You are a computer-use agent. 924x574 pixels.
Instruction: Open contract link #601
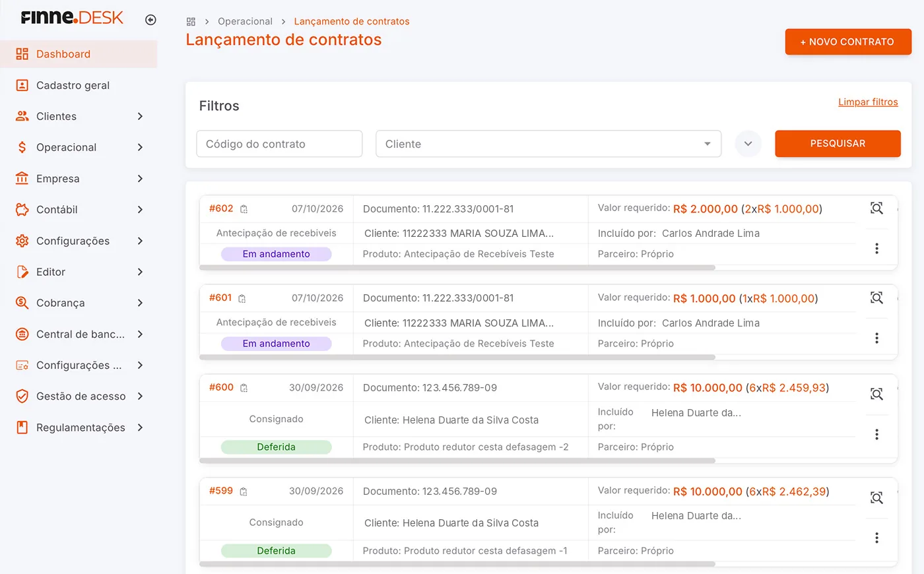pos(220,298)
